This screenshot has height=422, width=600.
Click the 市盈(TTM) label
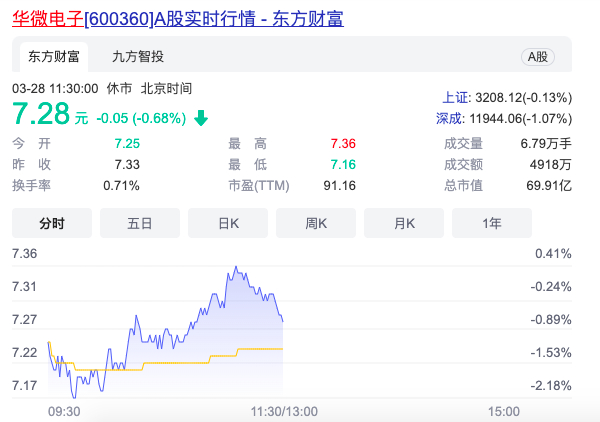pyautogui.click(x=259, y=186)
